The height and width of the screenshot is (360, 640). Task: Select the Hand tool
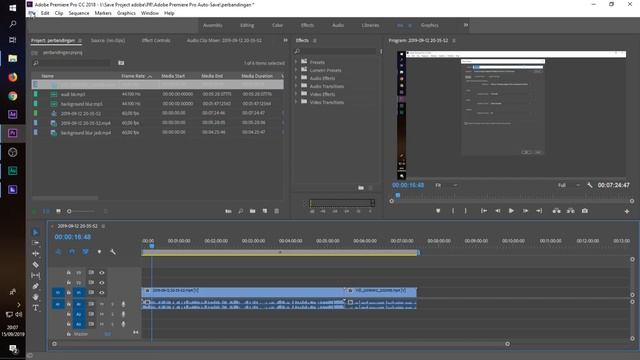(x=36, y=297)
